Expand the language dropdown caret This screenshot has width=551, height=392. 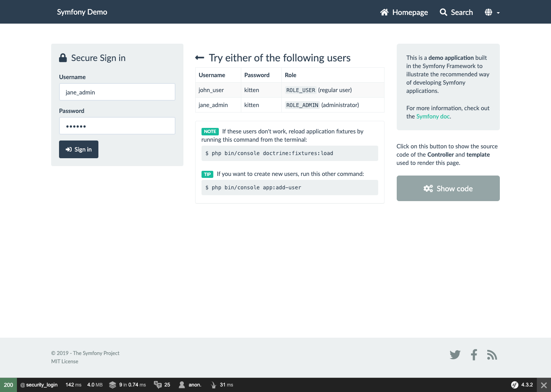click(498, 13)
